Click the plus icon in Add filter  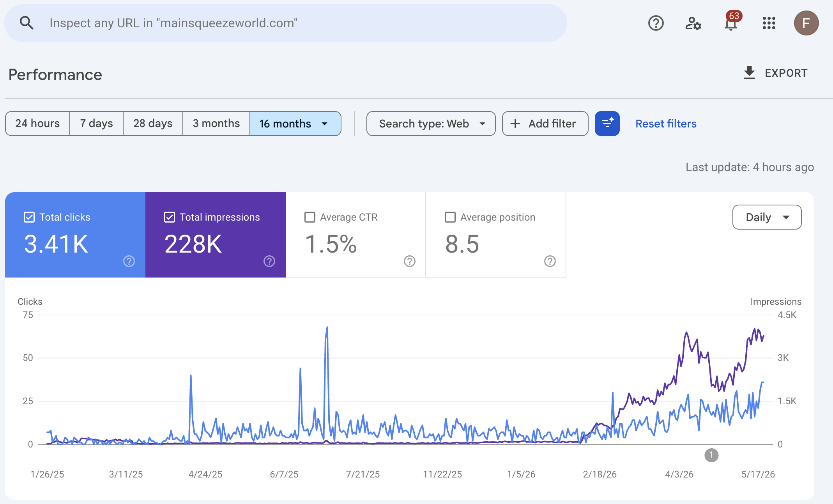coord(515,124)
